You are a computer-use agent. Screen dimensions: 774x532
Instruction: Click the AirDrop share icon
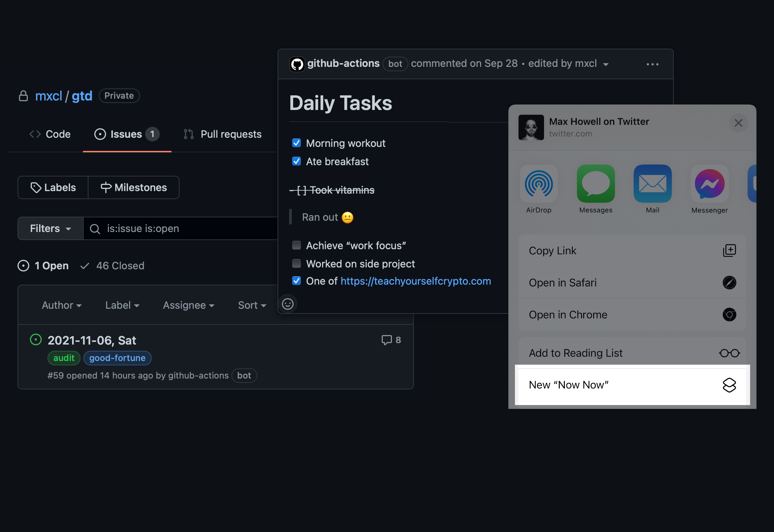539,183
